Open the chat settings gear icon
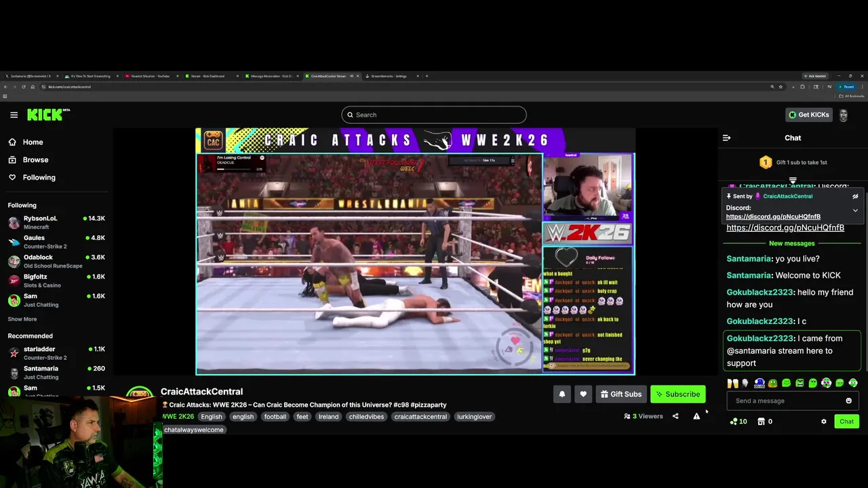The height and width of the screenshot is (488, 868). (824, 422)
